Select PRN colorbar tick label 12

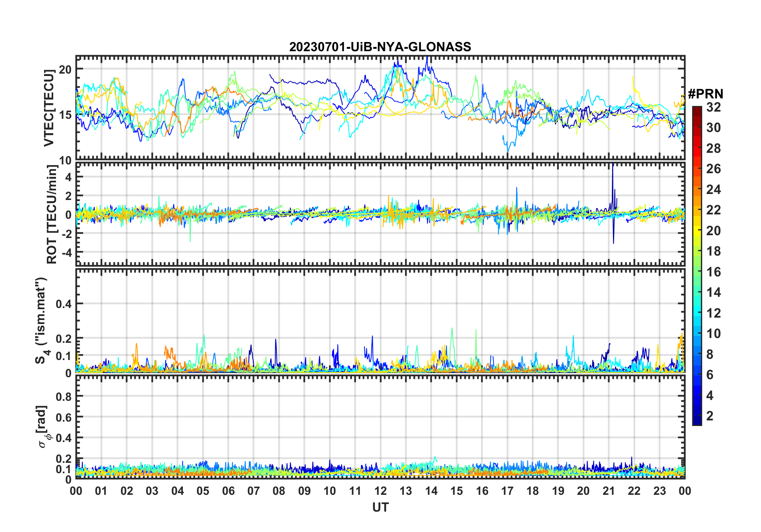pos(713,313)
